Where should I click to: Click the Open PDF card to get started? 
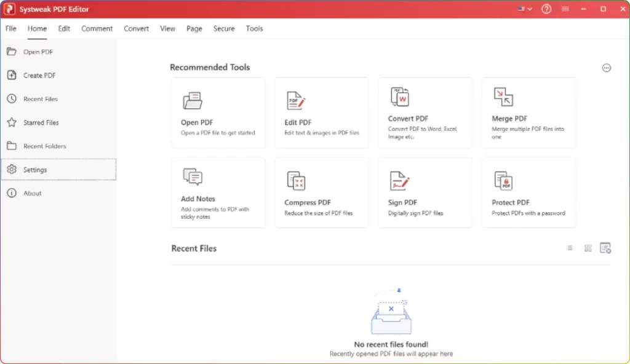218,113
